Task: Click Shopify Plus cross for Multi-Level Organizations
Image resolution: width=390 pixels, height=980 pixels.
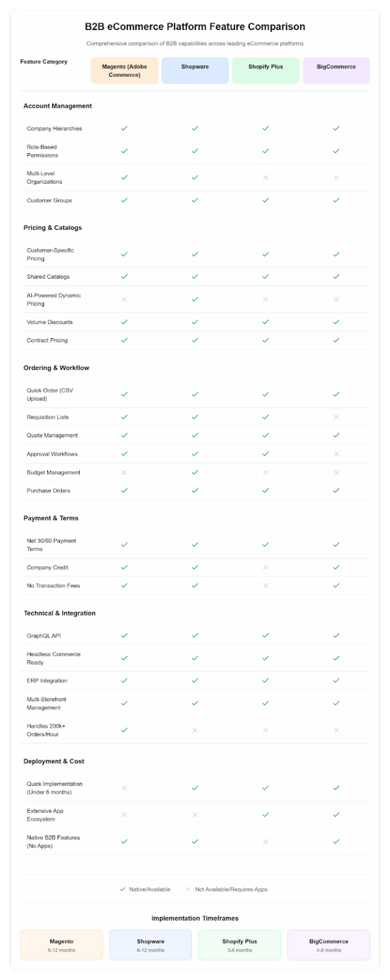Action: [x=266, y=177]
